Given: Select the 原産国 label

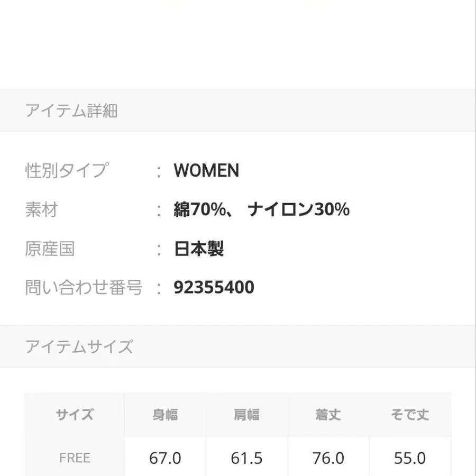Looking at the screenshot, I should coord(50,249).
